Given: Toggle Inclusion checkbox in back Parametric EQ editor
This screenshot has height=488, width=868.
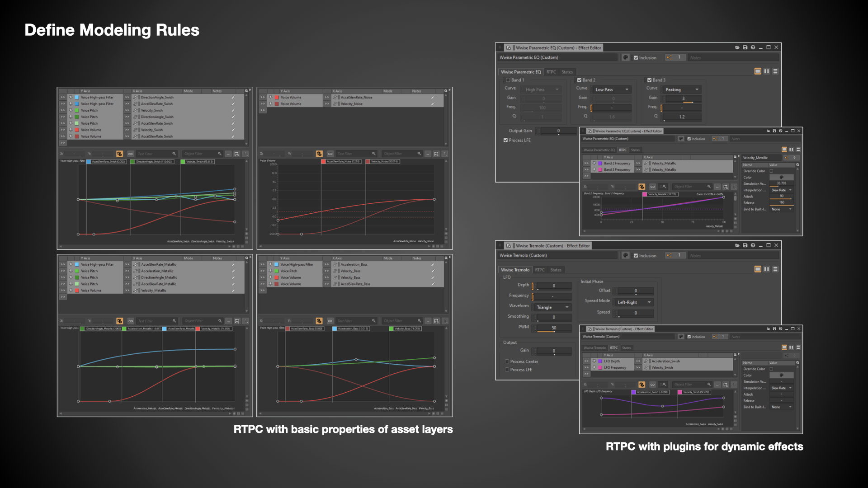Looking at the screenshot, I should [636, 58].
